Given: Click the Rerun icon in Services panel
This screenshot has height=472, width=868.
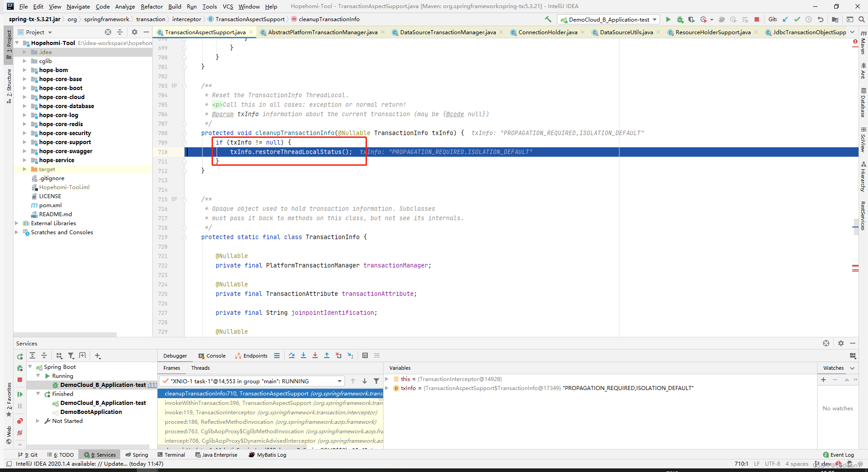Looking at the screenshot, I should [x=20, y=356].
